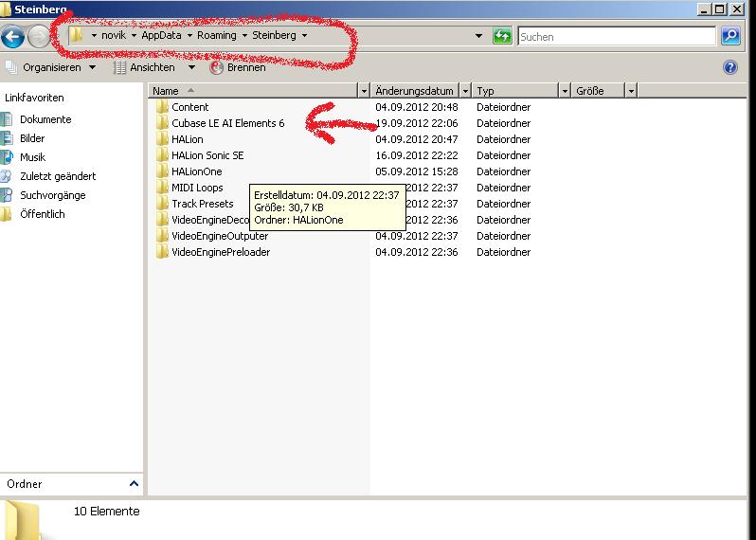Select HALion Sonic SE folder icon
This screenshot has height=540, width=756.
pyautogui.click(x=162, y=155)
